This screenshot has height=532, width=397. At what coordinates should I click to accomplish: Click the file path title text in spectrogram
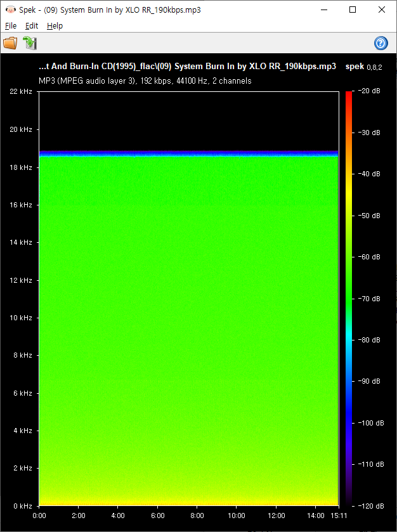pyautogui.click(x=187, y=66)
